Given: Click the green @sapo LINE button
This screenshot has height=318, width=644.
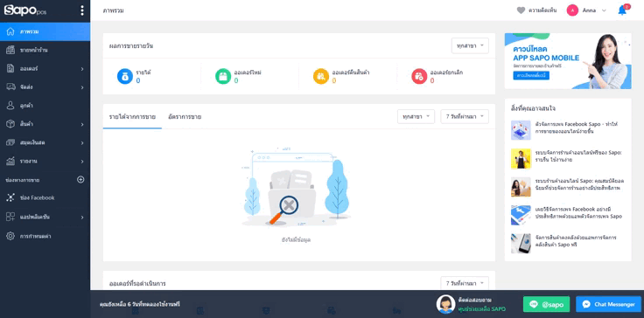Looking at the screenshot, I should [546, 304].
